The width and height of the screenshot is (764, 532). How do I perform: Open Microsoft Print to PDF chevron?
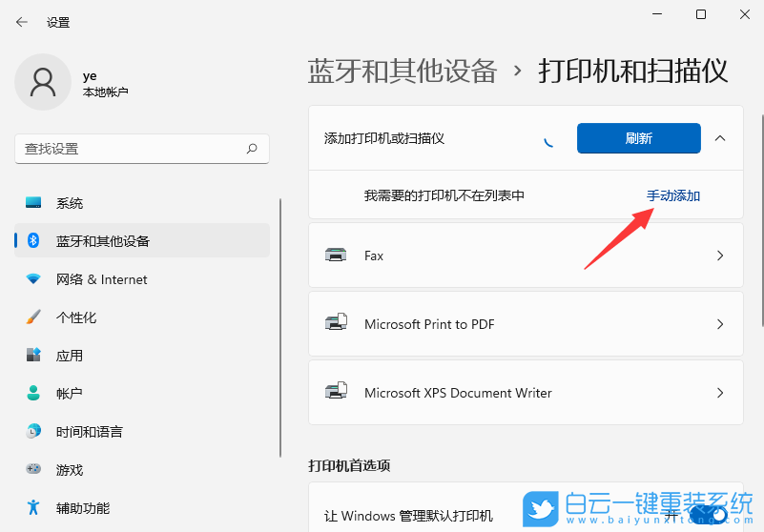pos(720,324)
